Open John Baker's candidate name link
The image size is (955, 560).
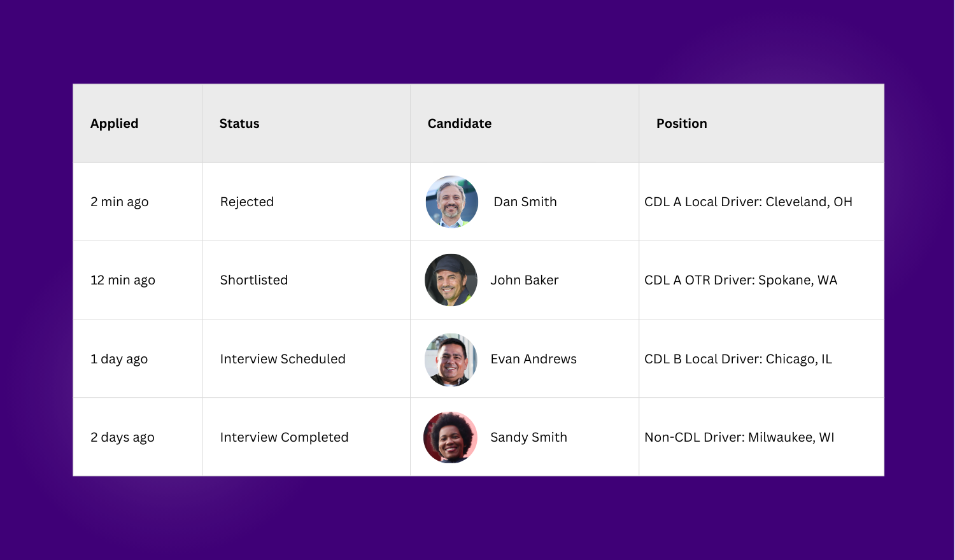click(525, 280)
